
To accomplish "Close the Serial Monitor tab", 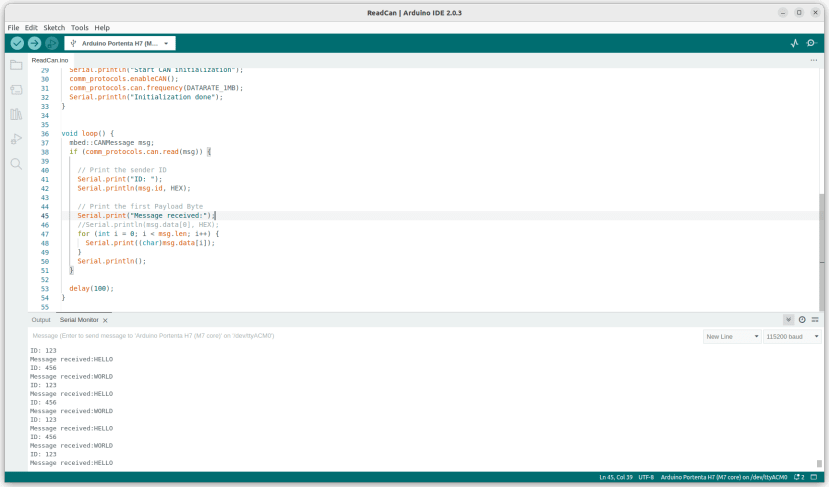I will (105, 320).
